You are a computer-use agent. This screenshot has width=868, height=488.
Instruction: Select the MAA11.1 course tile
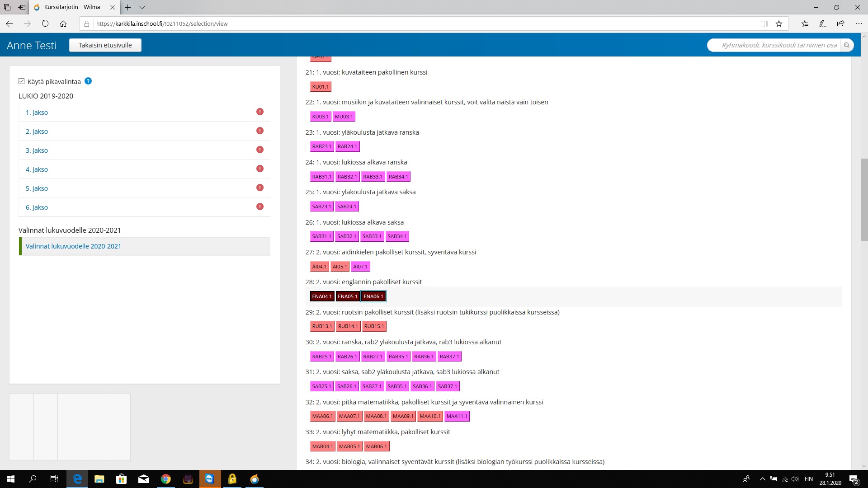click(x=457, y=416)
